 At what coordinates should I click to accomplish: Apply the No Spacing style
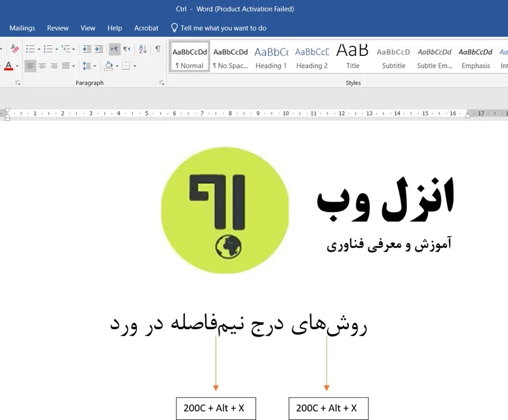coord(231,57)
